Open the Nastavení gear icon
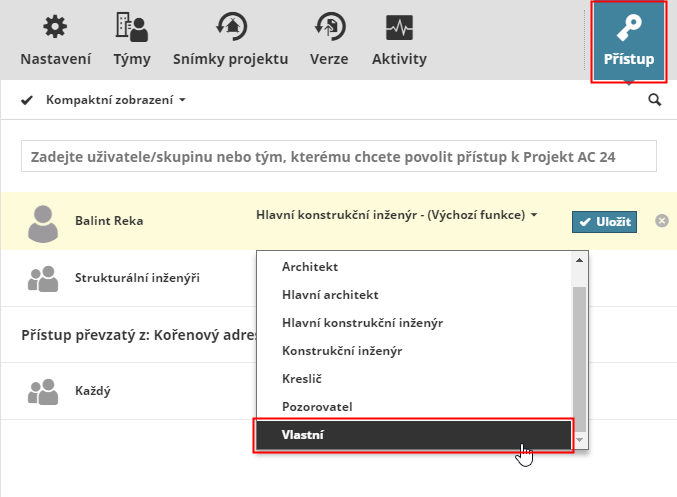677x497 pixels. tap(56, 28)
